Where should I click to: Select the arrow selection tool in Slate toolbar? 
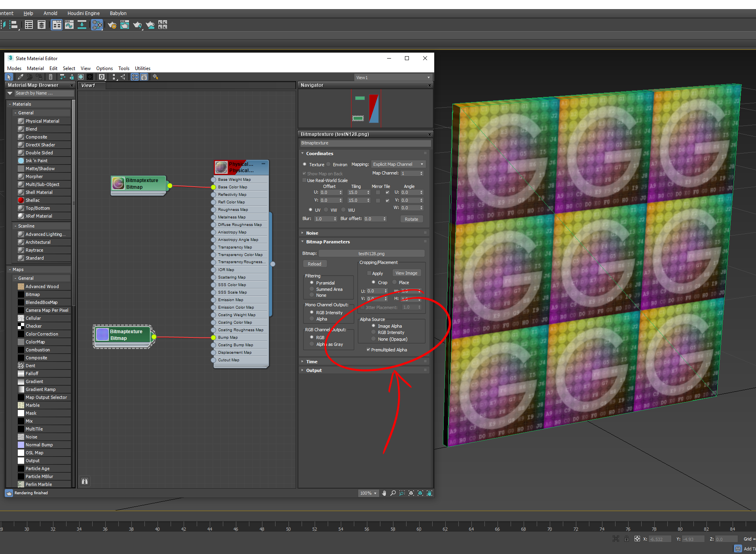9,77
